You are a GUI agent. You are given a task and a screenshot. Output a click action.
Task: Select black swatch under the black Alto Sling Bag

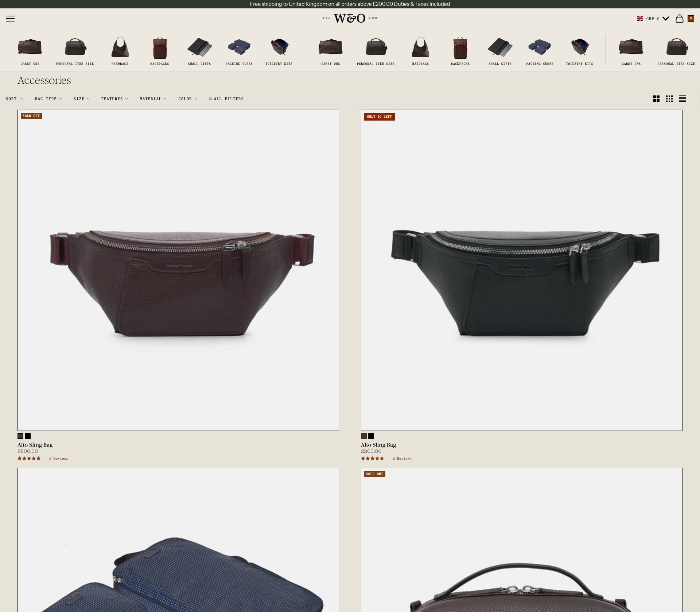[x=371, y=436]
